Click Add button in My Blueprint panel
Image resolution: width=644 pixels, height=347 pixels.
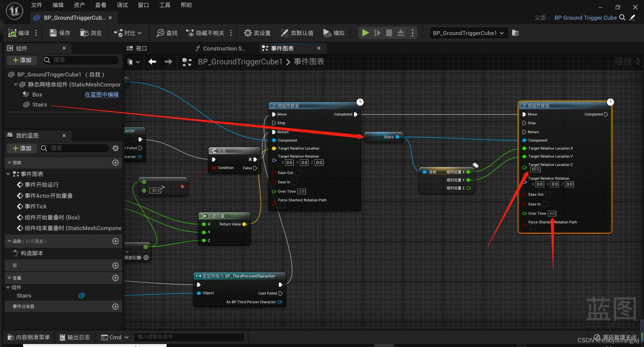pyautogui.click(x=22, y=148)
